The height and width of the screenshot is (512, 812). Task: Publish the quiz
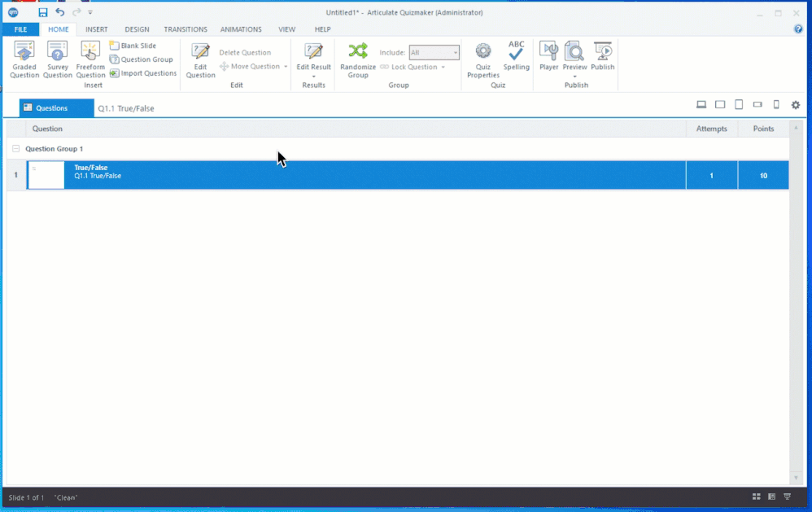click(603, 56)
